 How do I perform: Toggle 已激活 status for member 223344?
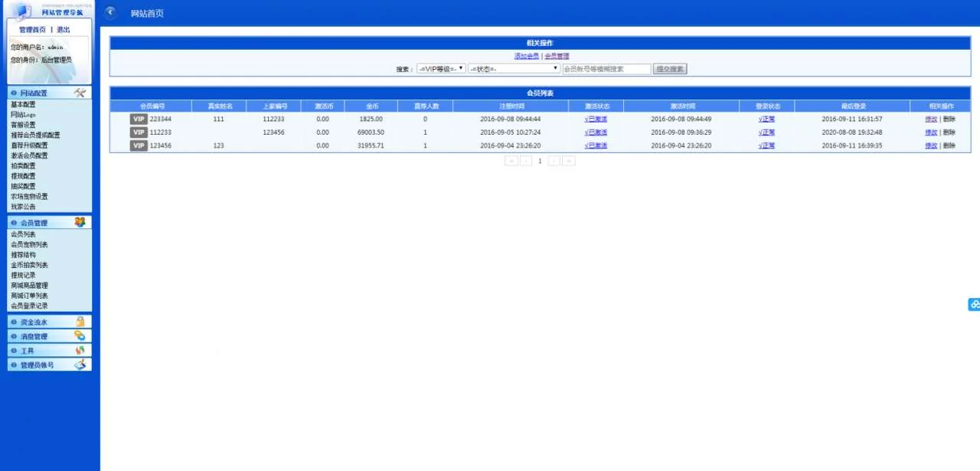[x=596, y=119]
